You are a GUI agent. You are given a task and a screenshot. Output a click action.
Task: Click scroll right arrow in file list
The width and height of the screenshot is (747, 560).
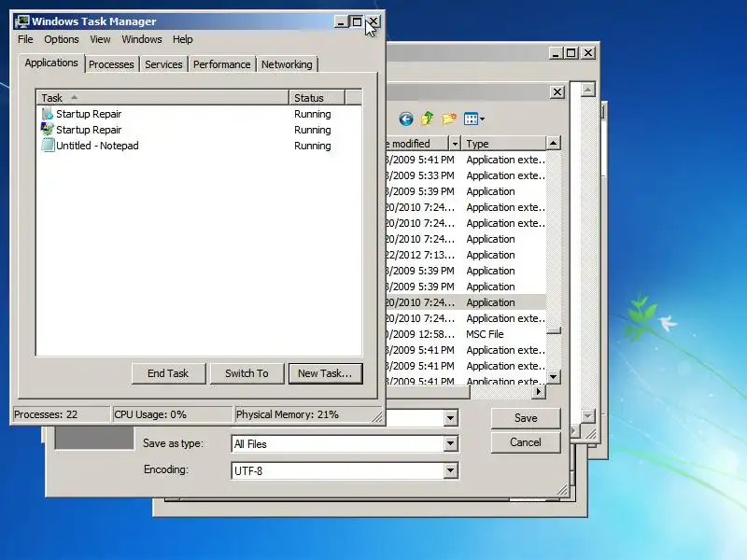click(539, 391)
